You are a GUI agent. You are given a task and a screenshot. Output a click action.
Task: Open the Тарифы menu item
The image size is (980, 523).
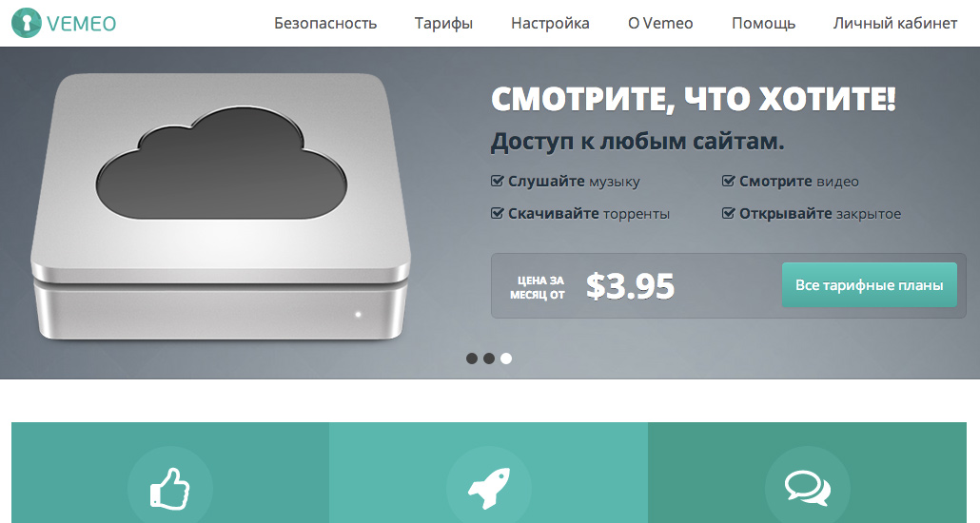[x=443, y=24]
